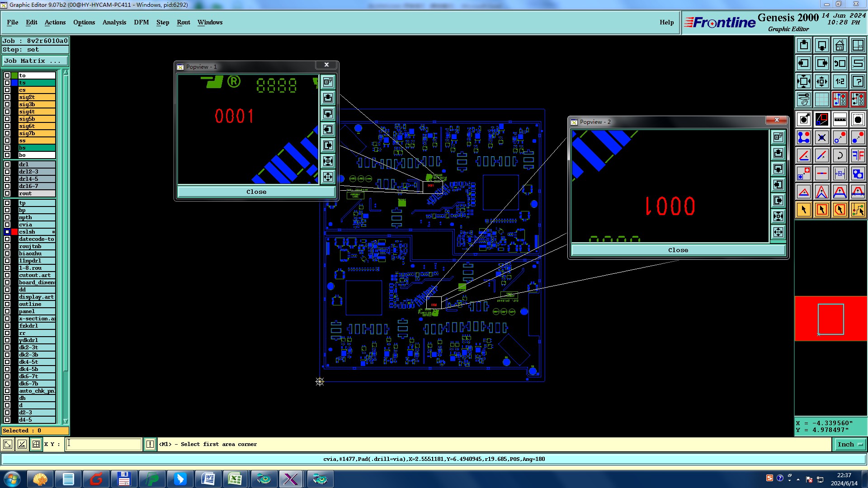The height and width of the screenshot is (488, 868).
Task: Select the polygon area selection tool
Action: click(840, 210)
